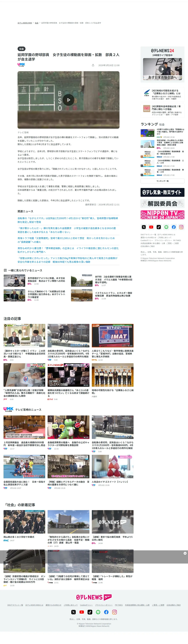The width and height of the screenshot is (188, 644).
Task: Open sidebar ご意見・ご感想 link
Action: pyautogui.click(x=172, y=243)
